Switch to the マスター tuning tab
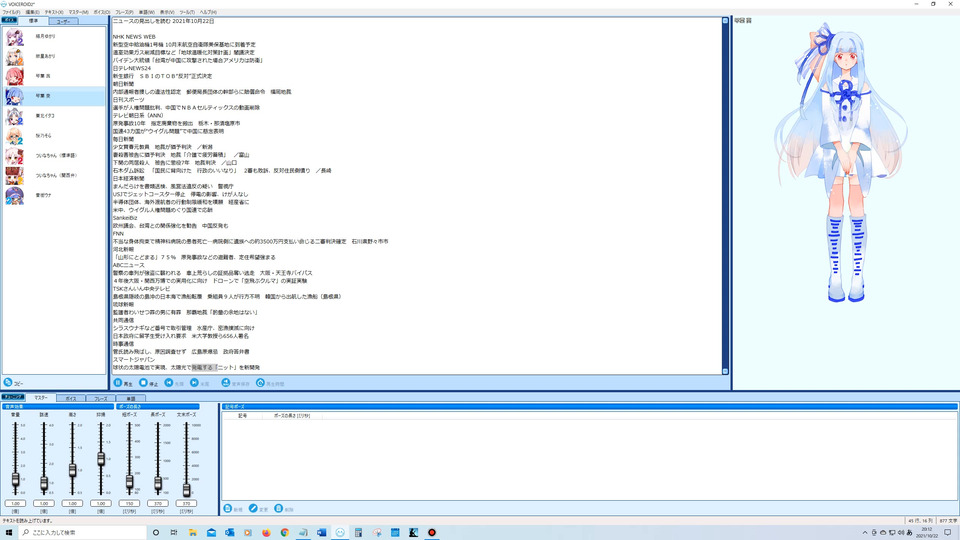 (x=40, y=398)
